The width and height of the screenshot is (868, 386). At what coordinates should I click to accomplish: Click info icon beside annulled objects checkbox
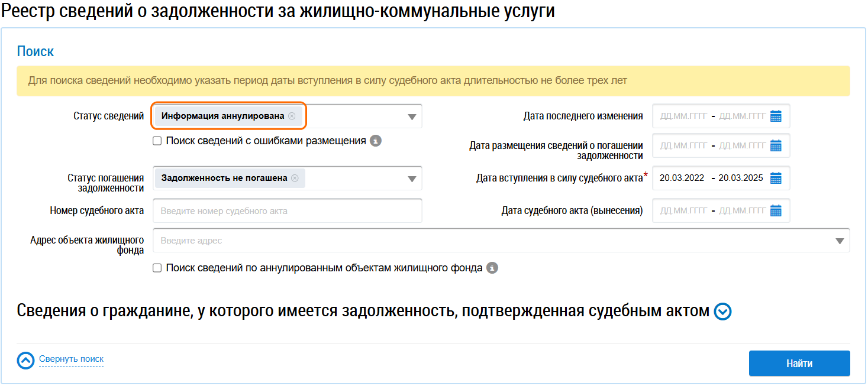(492, 268)
